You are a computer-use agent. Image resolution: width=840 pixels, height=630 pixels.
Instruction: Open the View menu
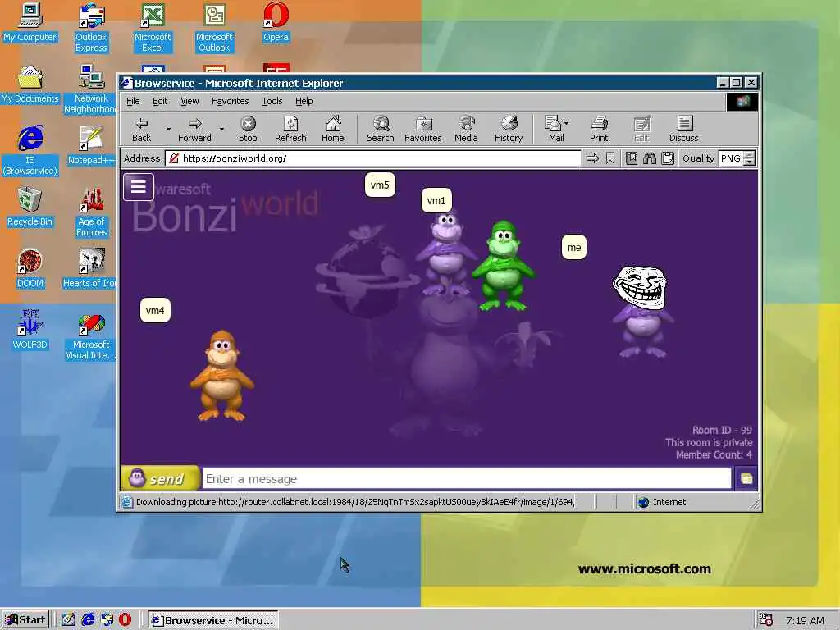(x=189, y=101)
